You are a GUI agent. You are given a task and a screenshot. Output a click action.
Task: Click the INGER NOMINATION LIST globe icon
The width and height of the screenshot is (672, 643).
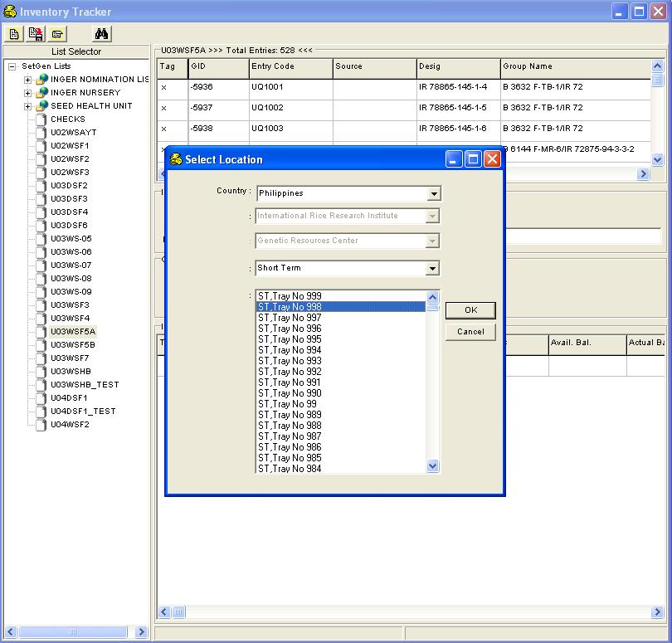click(42, 80)
